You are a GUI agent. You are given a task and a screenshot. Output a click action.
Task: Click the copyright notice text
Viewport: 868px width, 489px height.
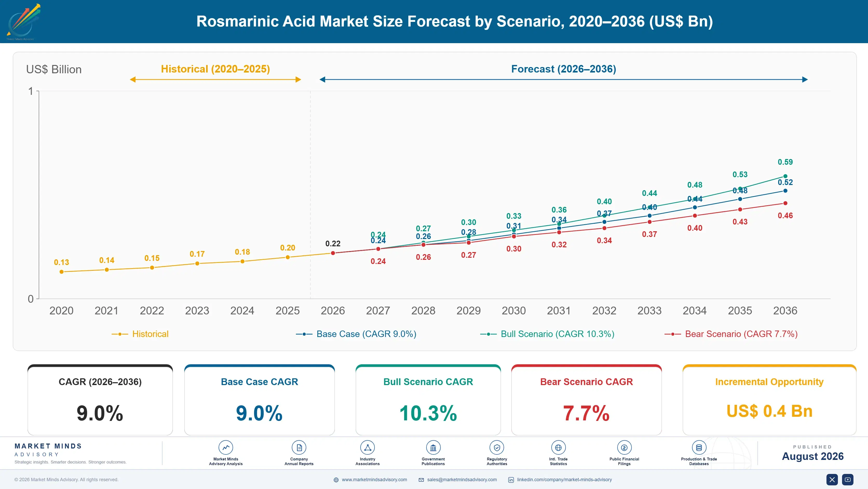coord(66,480)
